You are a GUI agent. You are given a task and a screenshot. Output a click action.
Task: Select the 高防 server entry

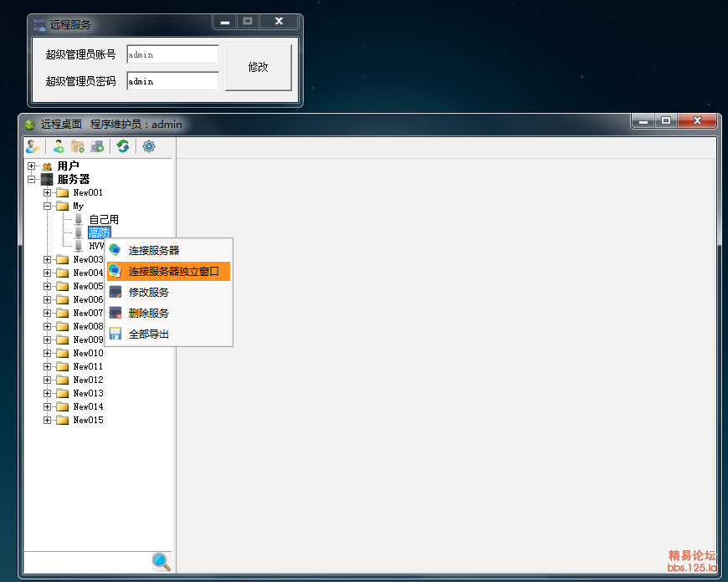pos(100,232)
